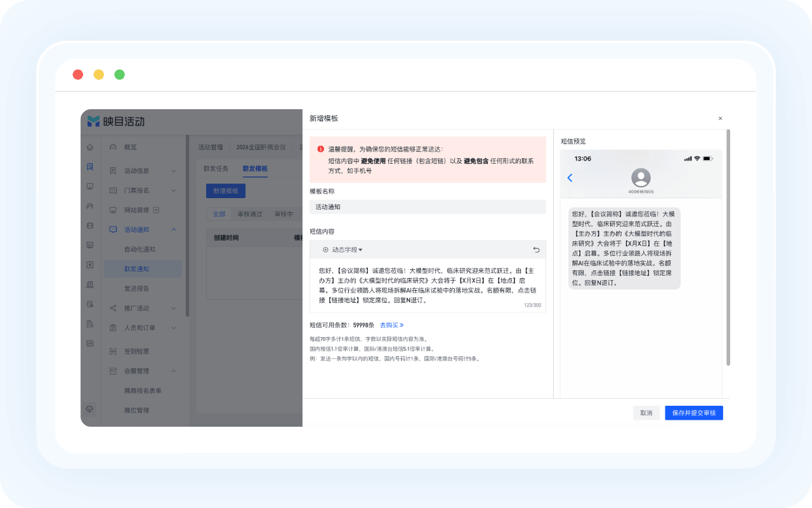Click the sidebar menu scrollbar
Screen dimensions: 812x508
click(187, 225)
